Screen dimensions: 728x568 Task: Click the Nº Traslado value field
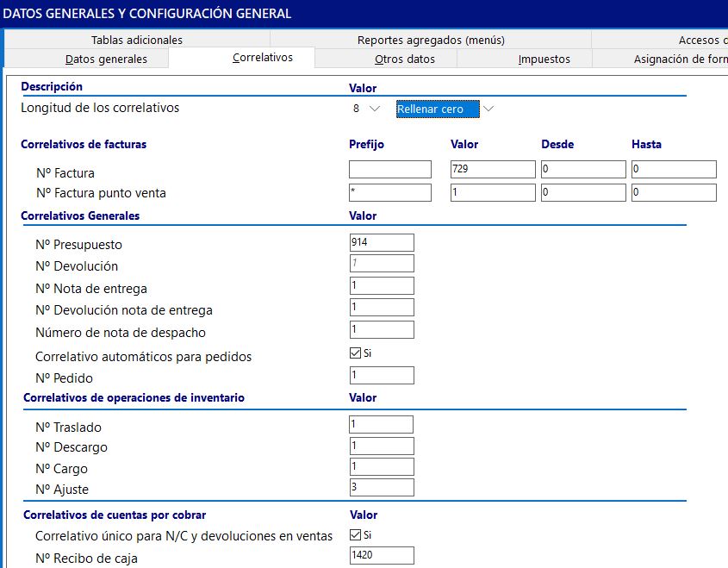(381, 424)
